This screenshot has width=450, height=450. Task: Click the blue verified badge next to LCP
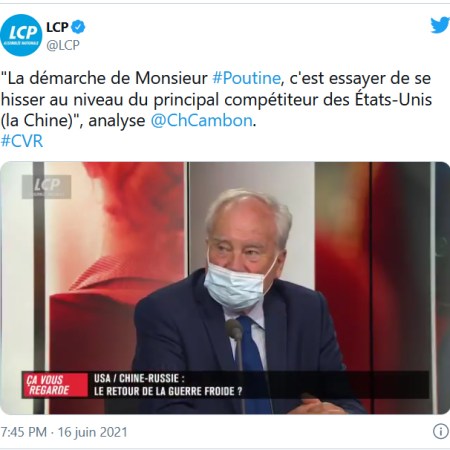click(x=78, y=27)
